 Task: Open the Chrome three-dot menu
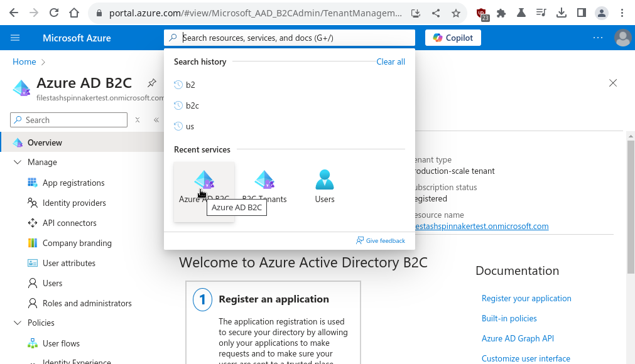(x=622, y=13)
